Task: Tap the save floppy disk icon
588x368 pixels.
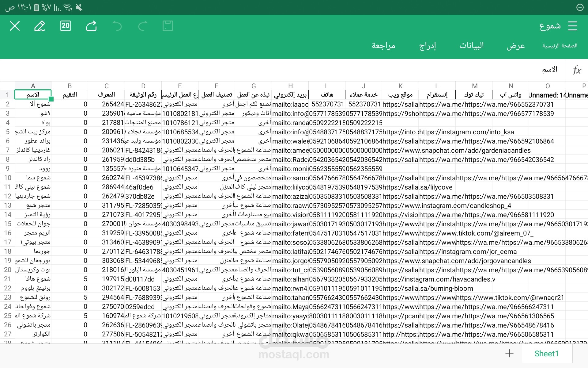Action: coord(168,26)
